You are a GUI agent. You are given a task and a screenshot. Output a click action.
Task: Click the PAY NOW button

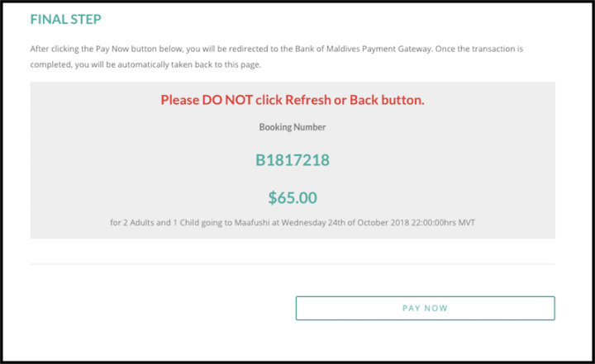click(x=425, y=308)
